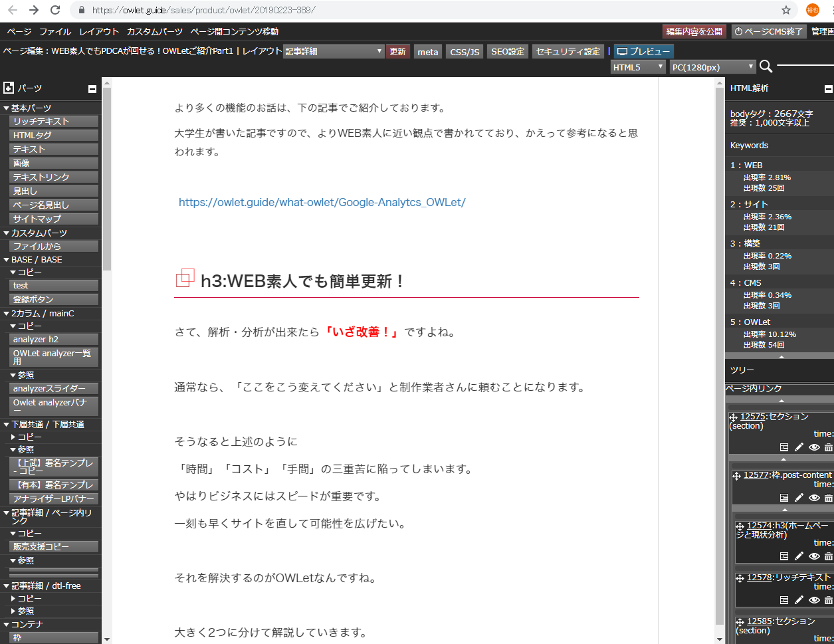Open the HTML5 doctype dropdown

click(638, 67)
